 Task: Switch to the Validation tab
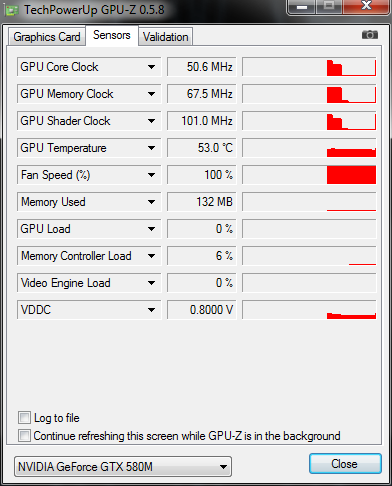pos(166,37)
